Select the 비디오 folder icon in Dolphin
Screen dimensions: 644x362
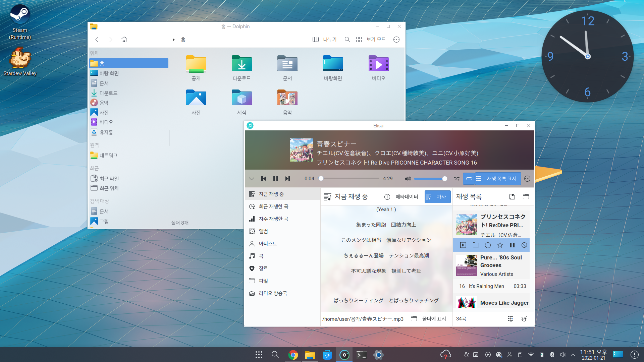pyautogui.click(x=379, y=64)
